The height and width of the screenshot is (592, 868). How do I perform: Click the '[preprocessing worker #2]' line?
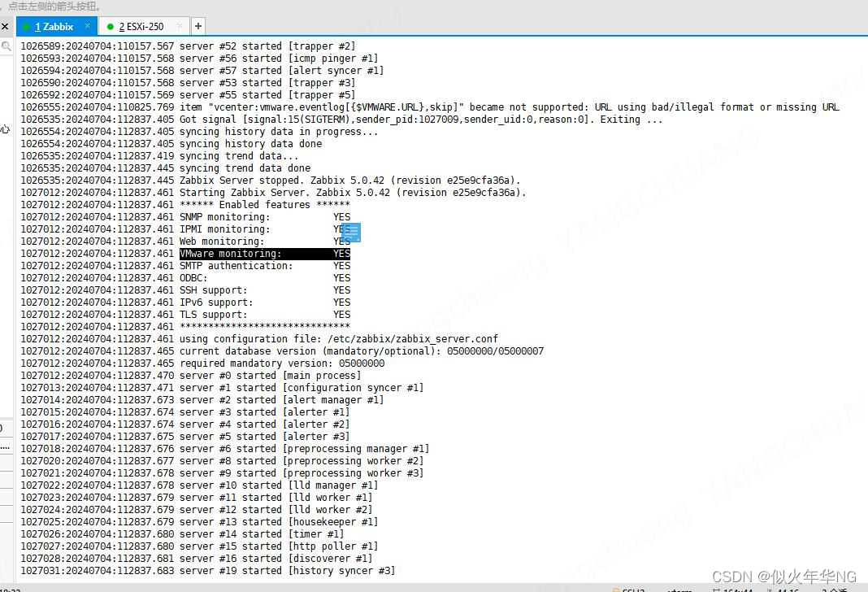(x=222, y=461)
